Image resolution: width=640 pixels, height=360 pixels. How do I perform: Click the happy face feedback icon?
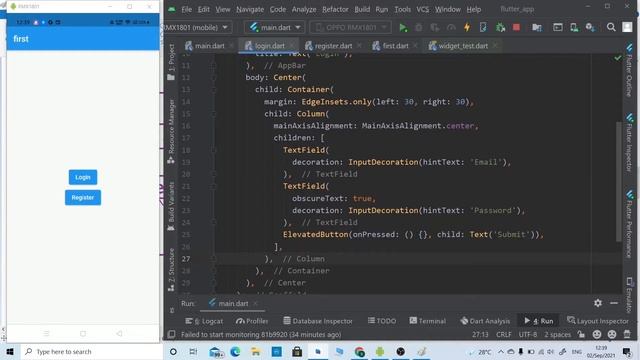[x=597, y=334]
